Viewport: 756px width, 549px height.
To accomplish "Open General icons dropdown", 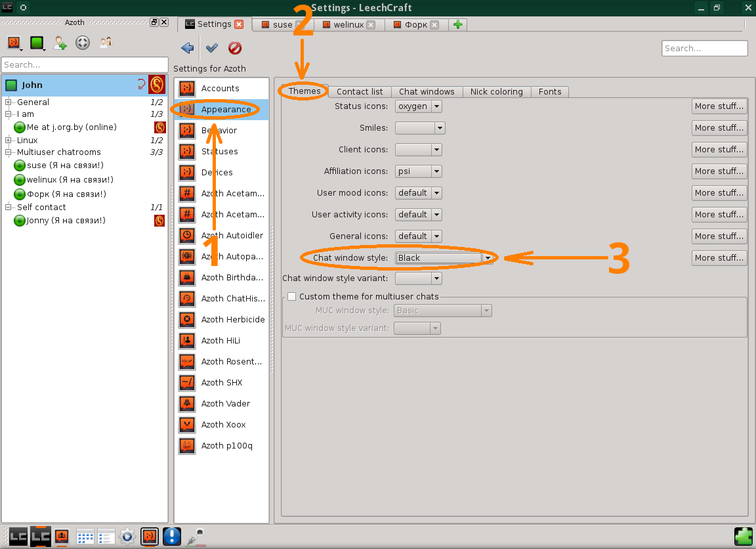I will pyautogui.click(x=419, y=236).
